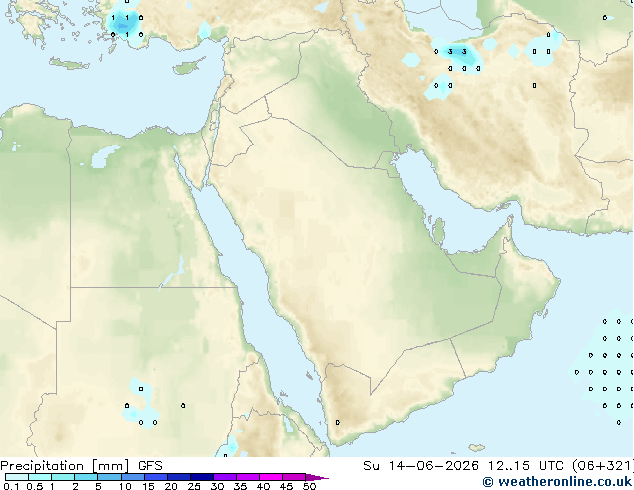This screenshot has height=490, width=634.
Task: Click the weatheronline.co.uk copyright text
Action: [557, 482]
